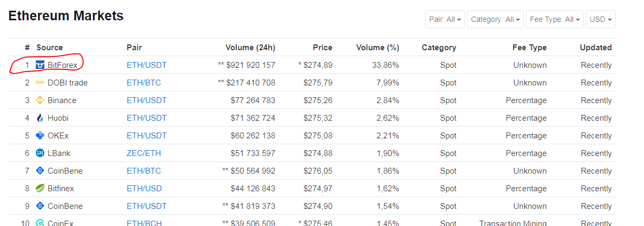
Task: Expand the Category: All dropdown
Action: pyautogui.click(x=495, y=19)
